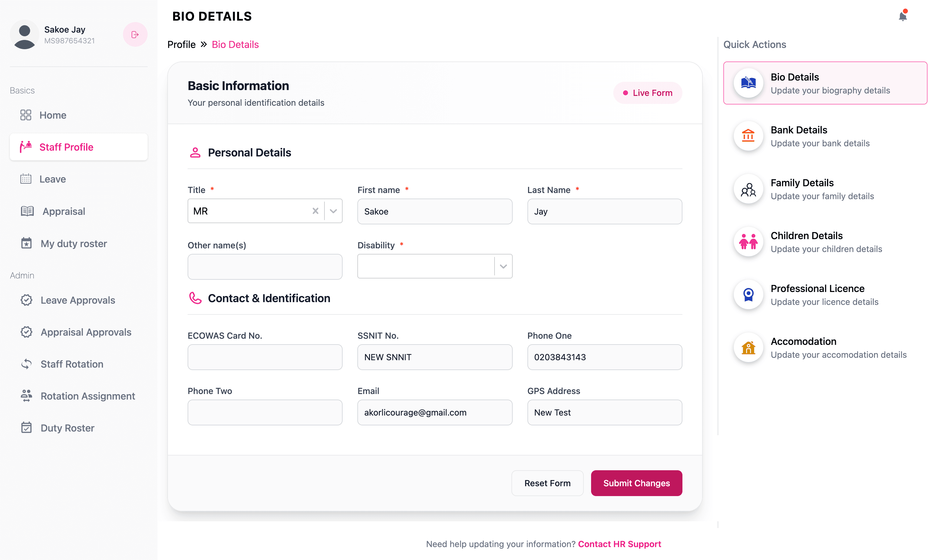
Task: Click the ECOWAS Card No. field
Action: click(x=265, y=357)
